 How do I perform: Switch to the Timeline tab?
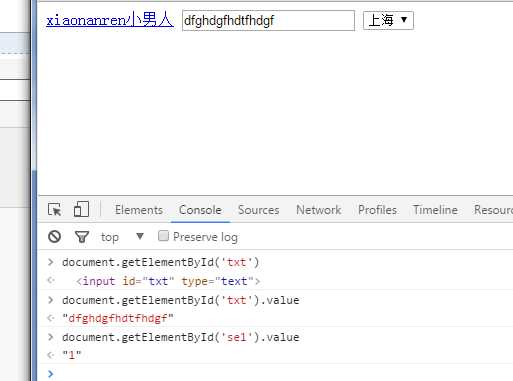435,210
